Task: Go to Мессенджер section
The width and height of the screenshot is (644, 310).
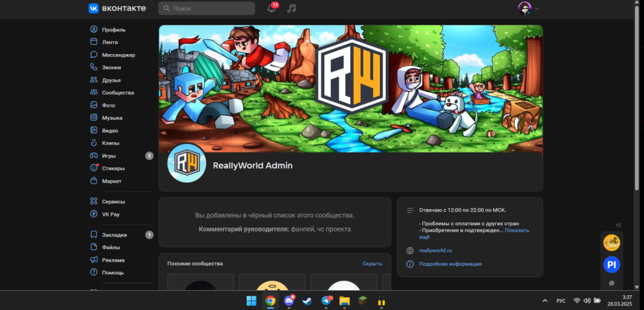Action: click(118, 55)
